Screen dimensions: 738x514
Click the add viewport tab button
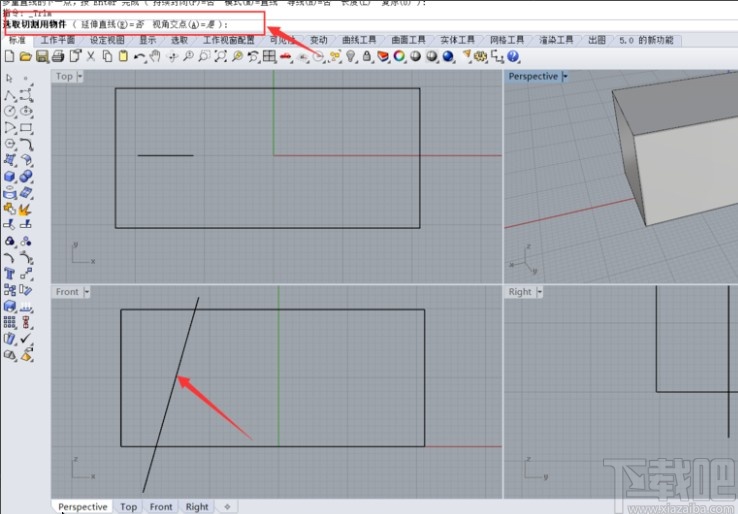click(x=227, y=506)
